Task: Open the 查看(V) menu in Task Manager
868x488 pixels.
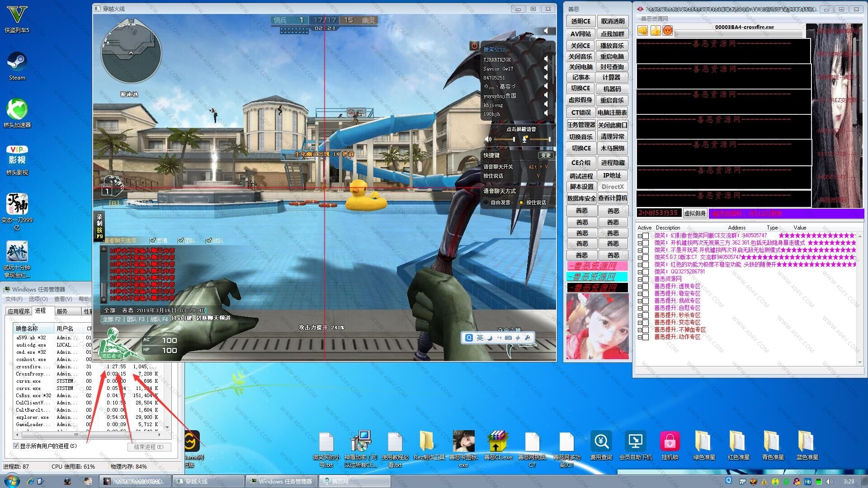Action: [63, 299]
